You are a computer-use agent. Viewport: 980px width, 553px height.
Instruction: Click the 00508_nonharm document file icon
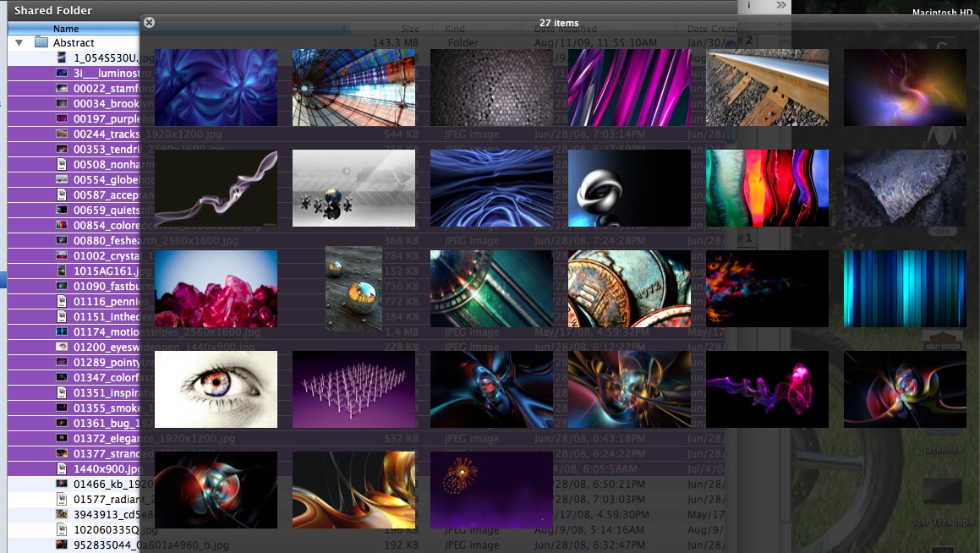(62, 164)
